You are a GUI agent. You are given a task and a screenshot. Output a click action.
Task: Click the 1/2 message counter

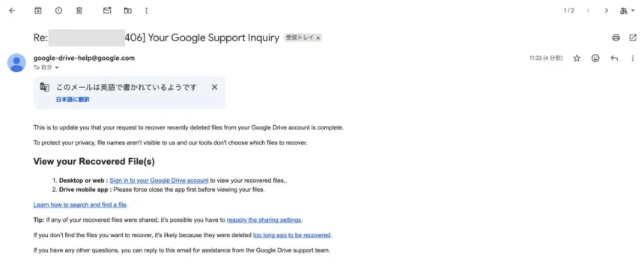click(569, 10)
